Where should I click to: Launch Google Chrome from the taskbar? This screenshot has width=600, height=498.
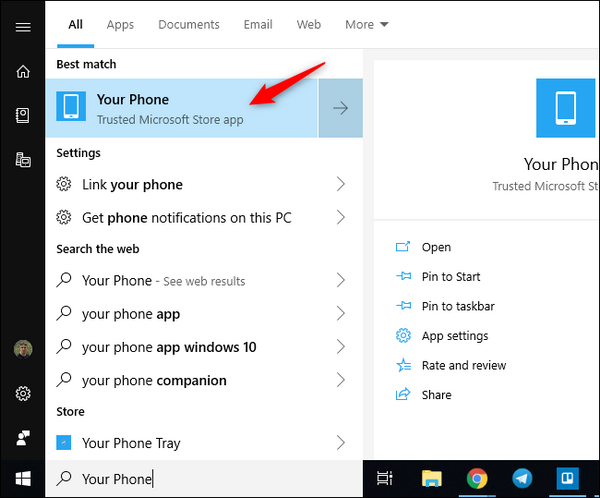476,479
